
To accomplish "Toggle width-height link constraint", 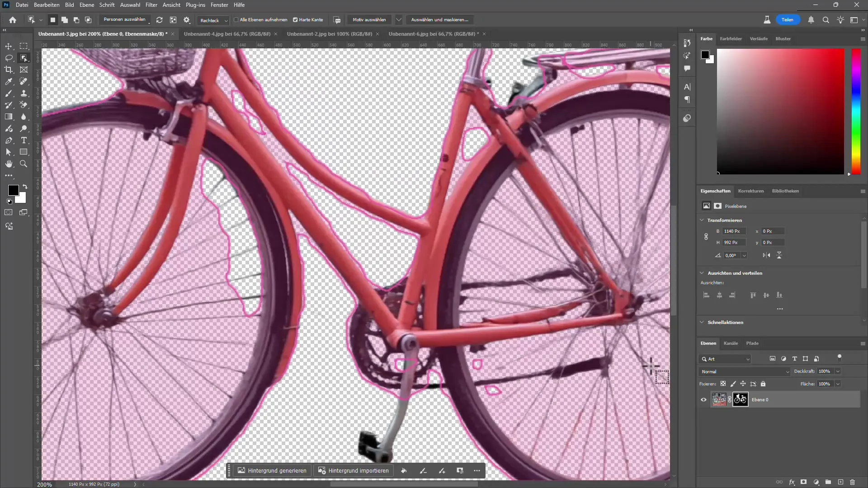I will 706,237.
